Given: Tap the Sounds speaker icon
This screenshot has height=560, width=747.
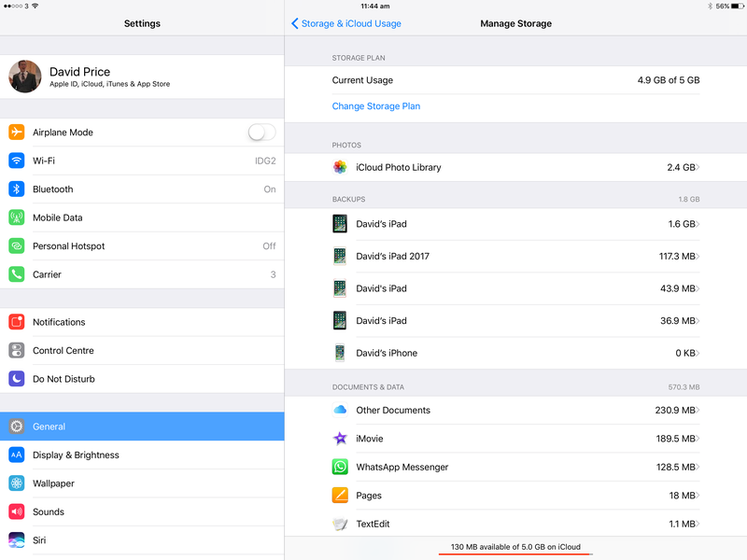Looking at the screenshot, I should [17, 511].
